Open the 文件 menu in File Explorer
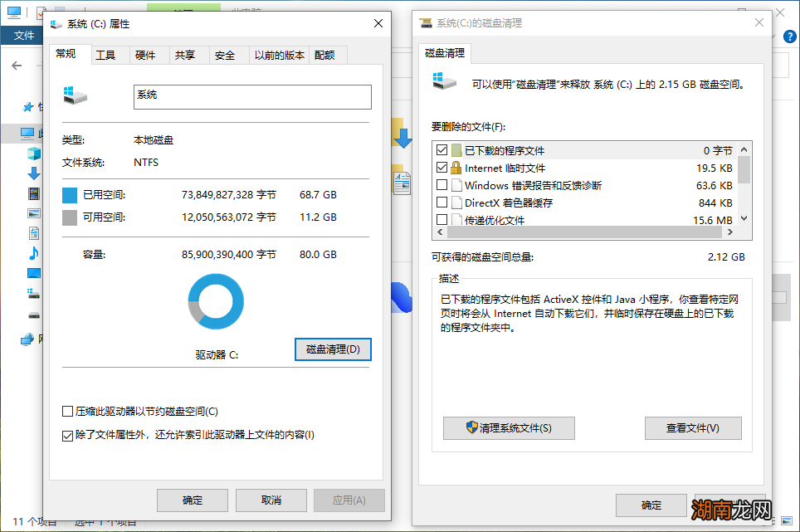 coord(23,35)
